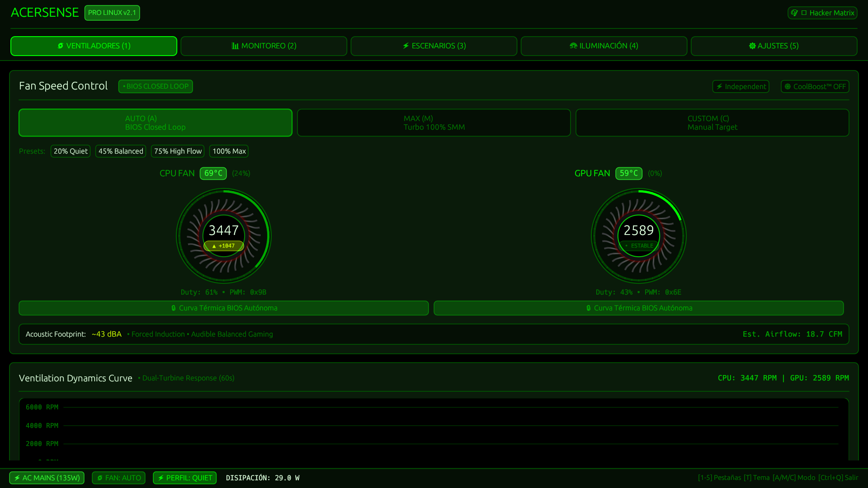Screen dimensions: 868x488
Task: Click the fan icon in FAN: AUTO
Action: (x=100, y=478)
